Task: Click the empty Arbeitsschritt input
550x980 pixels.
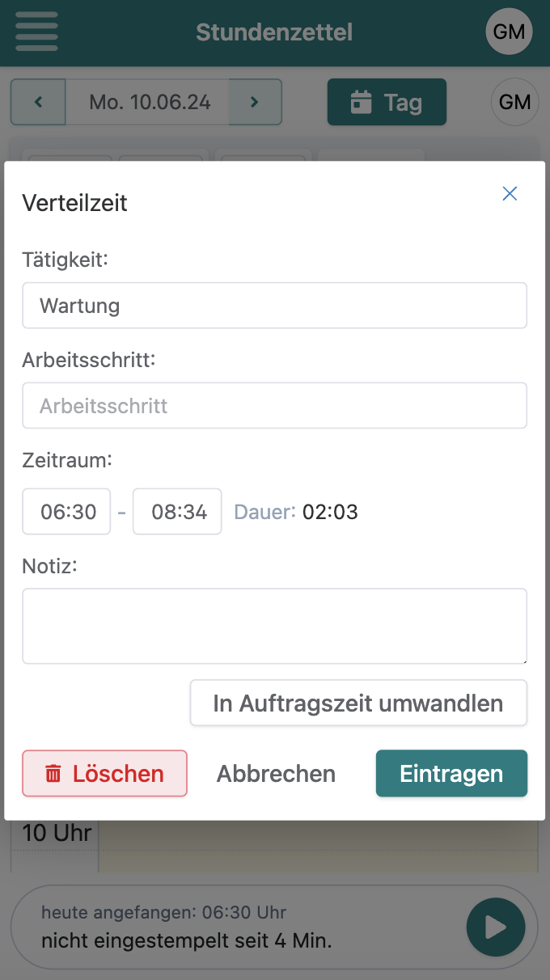Action: click(274, 405)
